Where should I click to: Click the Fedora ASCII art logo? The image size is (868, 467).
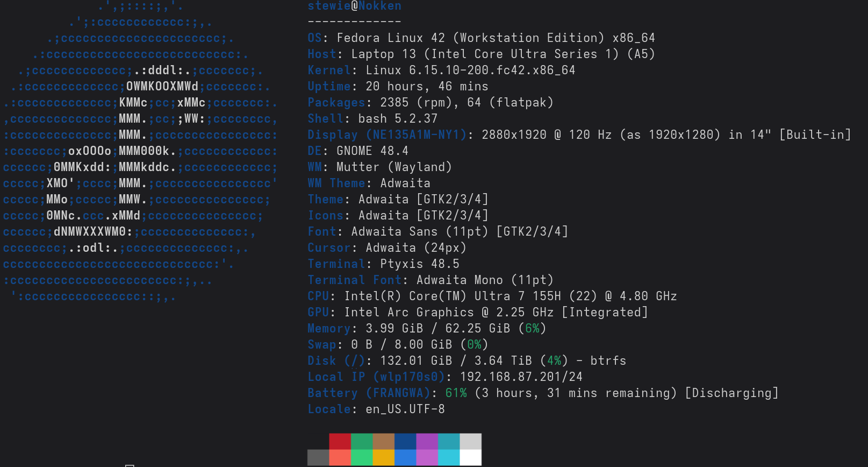140,151
